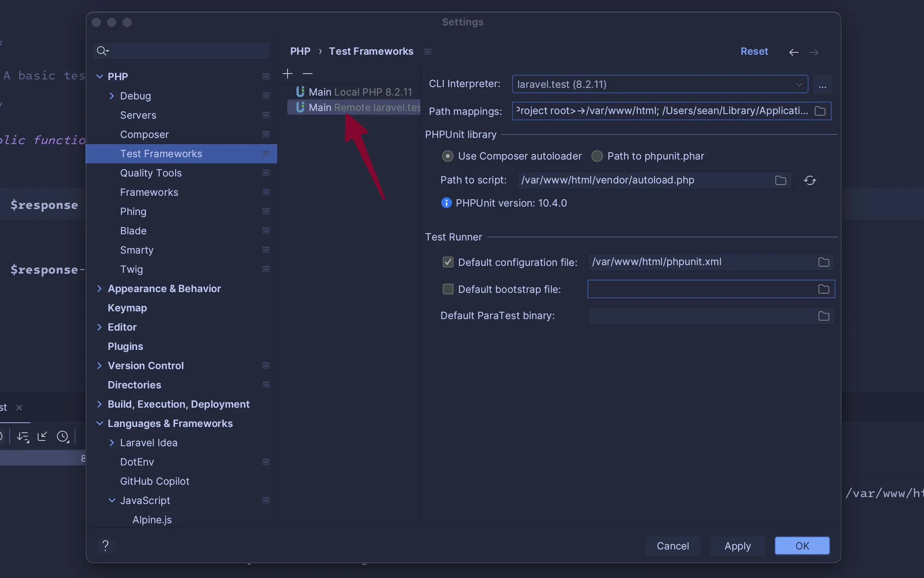Go forward to next settings page
Viewport: 924px width, 578px height.
pos(814,52)
